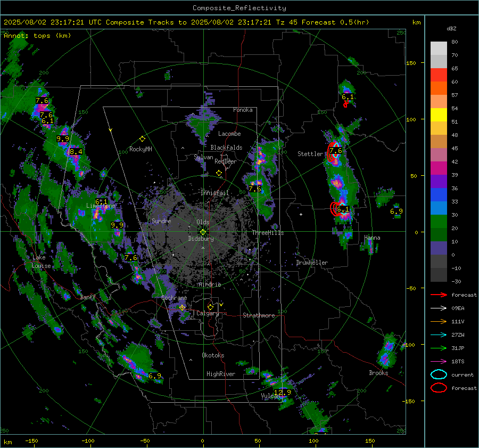Pick the light gray 80 dBZ swatch
Viewport: 479px width, 448px height.
tap(439, 48)
